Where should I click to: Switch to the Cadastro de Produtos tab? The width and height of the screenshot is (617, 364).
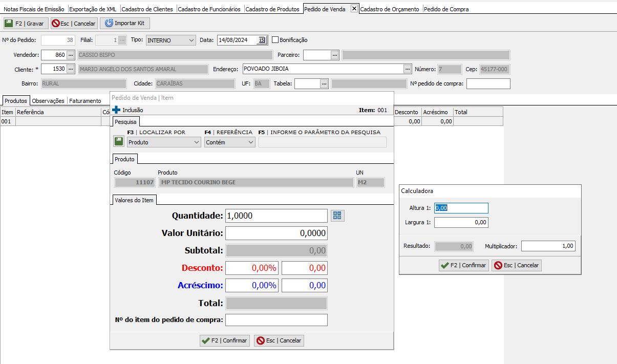pyautogui.click(x=272, y=9)
